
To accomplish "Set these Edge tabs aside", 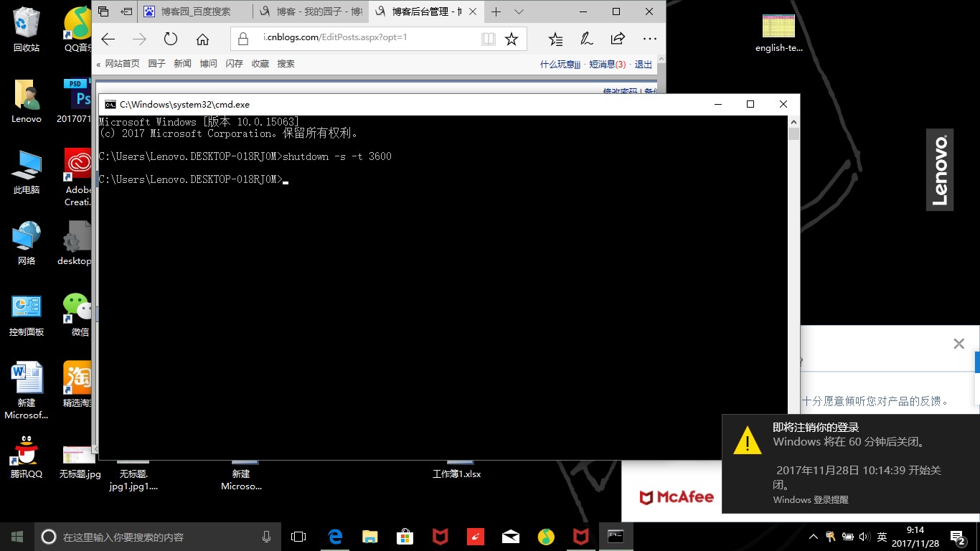I will pyautogui.click(x=126, y=11).
